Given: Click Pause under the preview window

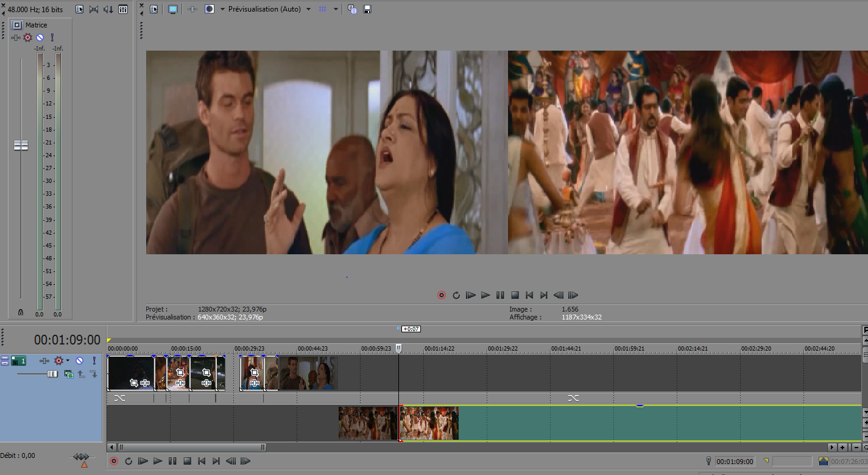Looking at the screenshot, I should coord(500,295).
